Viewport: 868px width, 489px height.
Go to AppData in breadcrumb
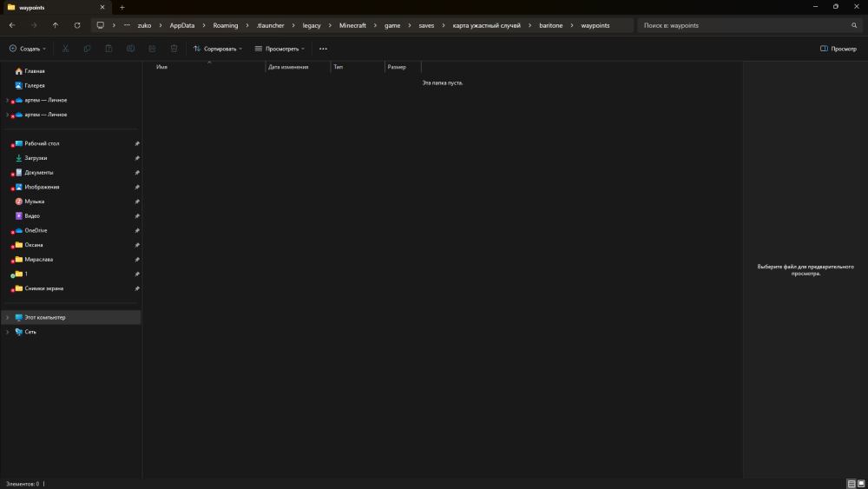pyautogui.click(x=182, y=25)
